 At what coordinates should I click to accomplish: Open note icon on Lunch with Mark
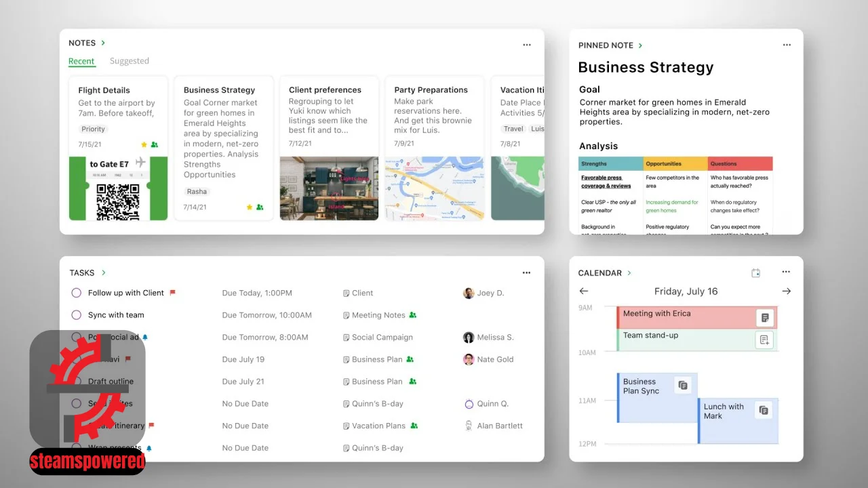click(764, 410)
